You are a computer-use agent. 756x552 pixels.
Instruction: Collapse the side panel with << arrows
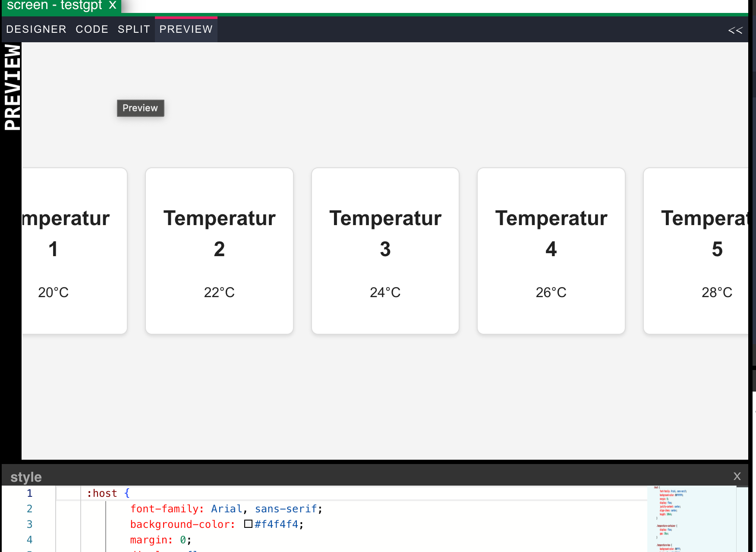tap(735, 30)
